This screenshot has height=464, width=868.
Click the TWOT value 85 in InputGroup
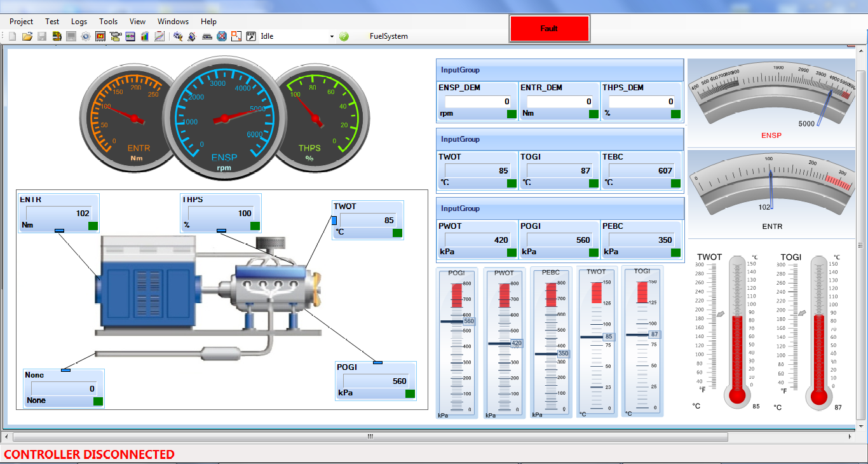[478, 170]
